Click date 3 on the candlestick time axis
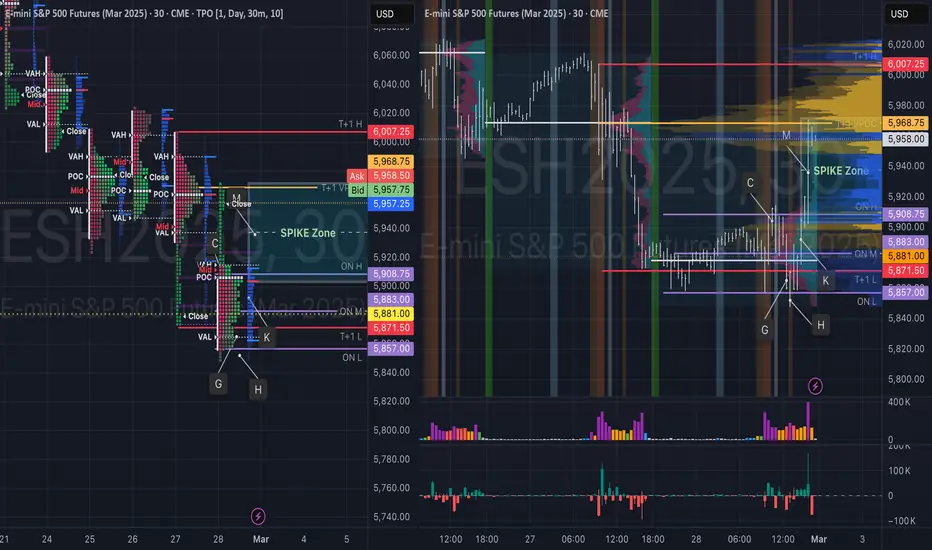 (x=862, y=539)
